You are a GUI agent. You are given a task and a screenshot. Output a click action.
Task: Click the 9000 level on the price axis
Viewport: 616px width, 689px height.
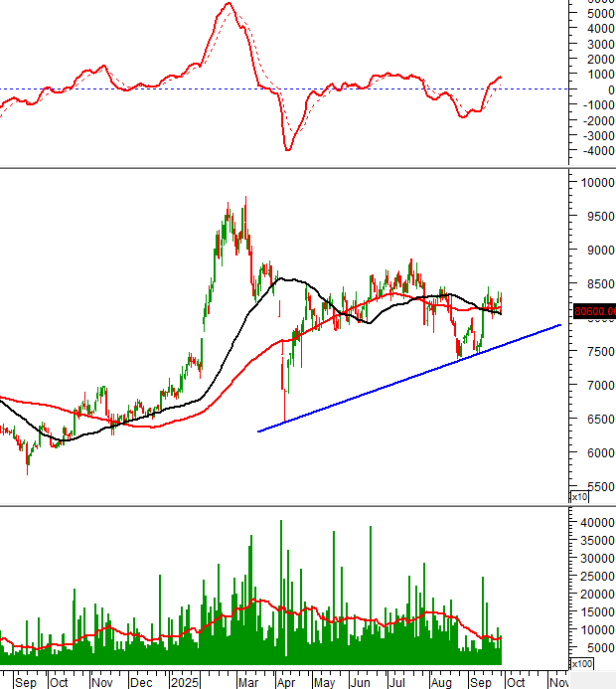coord(601,250)
